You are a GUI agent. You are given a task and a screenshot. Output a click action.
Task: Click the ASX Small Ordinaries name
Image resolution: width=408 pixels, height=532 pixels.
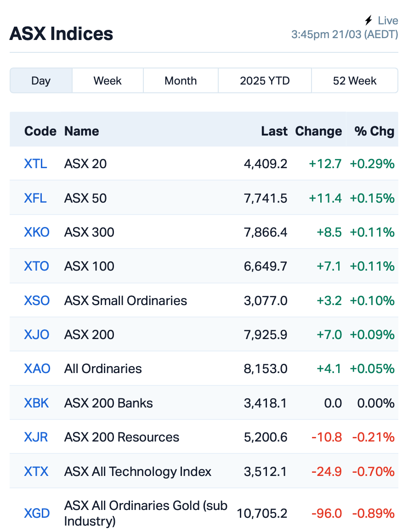(125, 300)
